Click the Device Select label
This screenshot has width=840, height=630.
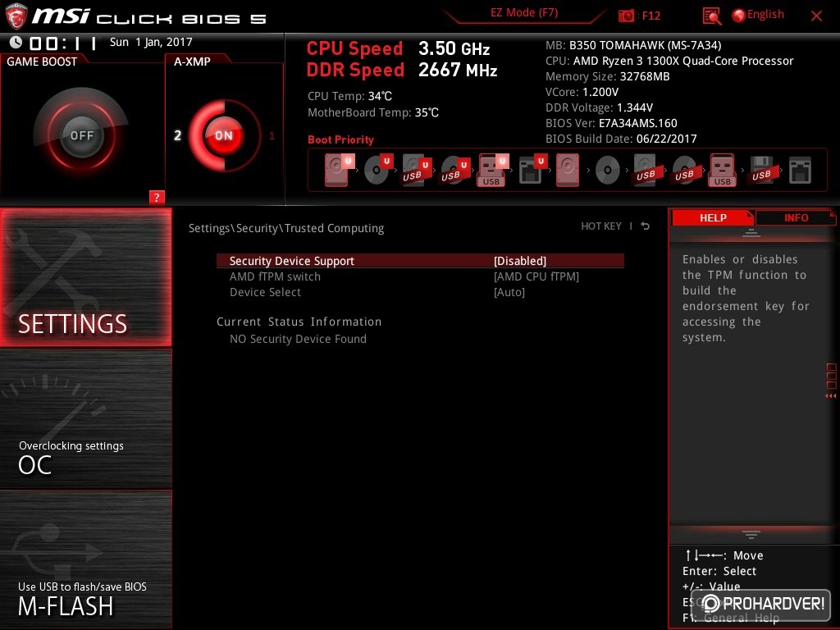265,292
